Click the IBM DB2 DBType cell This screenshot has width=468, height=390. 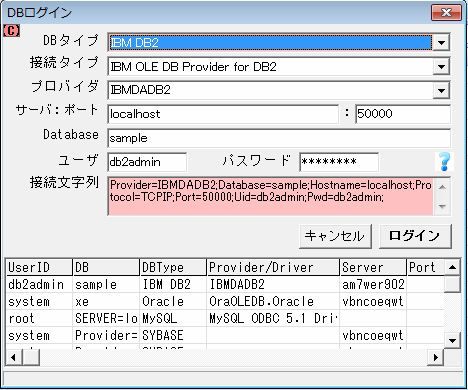173,285
